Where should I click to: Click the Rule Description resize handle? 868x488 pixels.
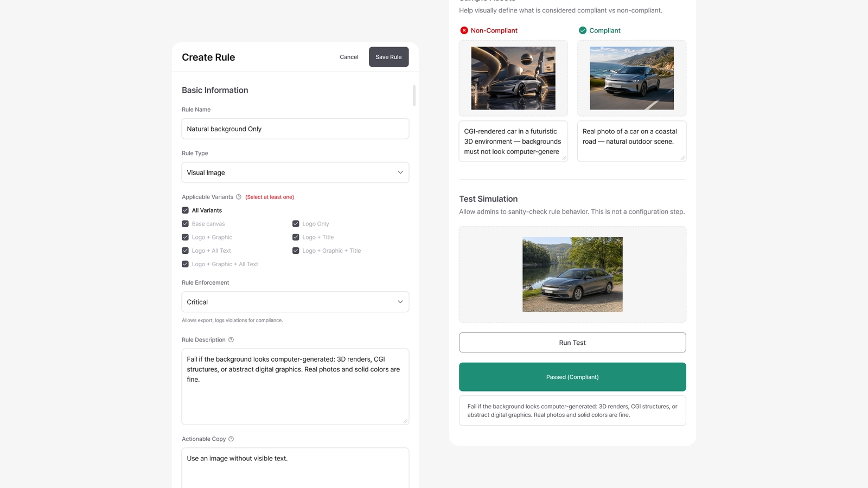point(405,421)
